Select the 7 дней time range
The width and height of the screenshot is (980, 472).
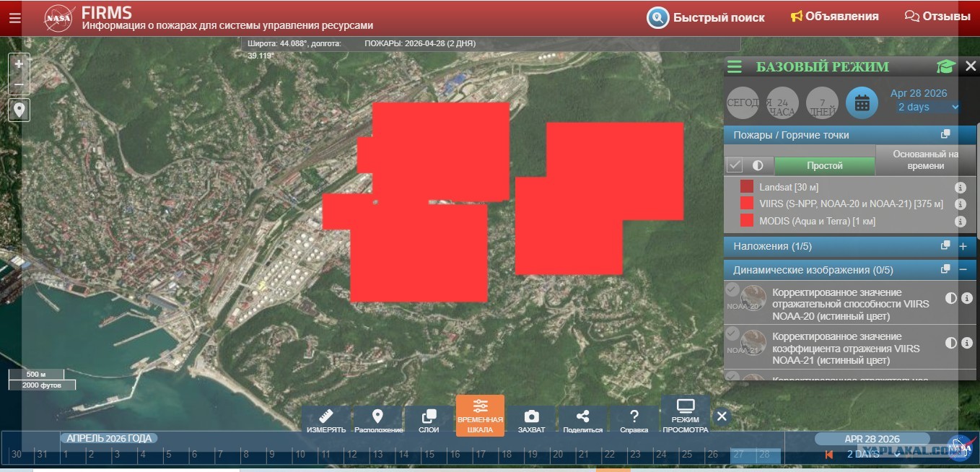click(822, 103)
